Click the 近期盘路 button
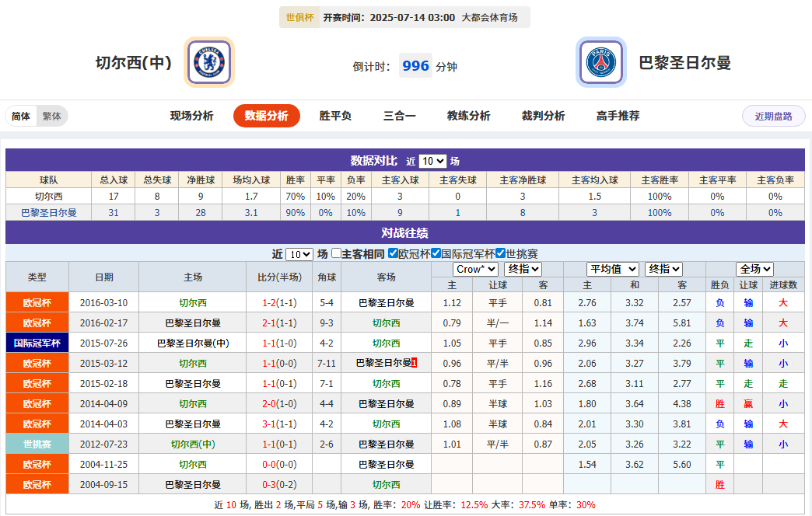This screenshot has height=516, width=812. tap(773, 116)
